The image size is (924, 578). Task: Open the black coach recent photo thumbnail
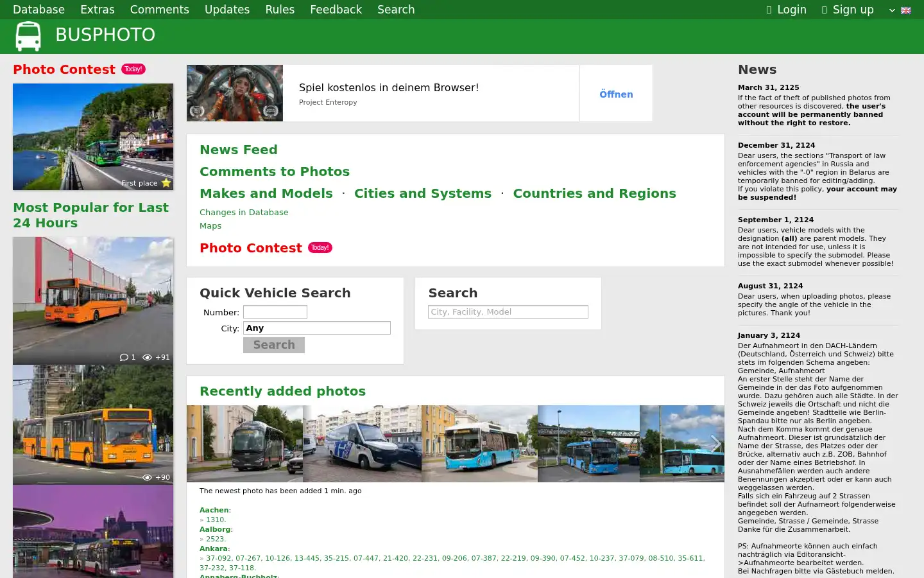click(244, 444)
